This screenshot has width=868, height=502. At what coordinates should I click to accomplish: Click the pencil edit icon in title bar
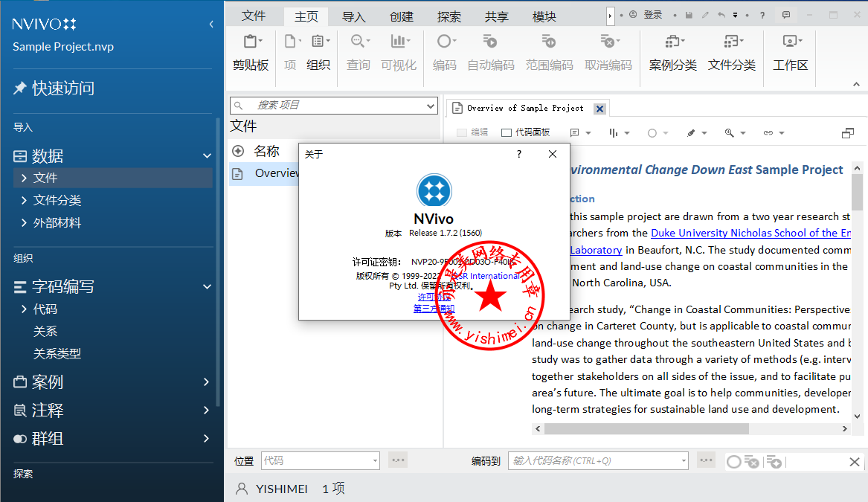tap(704, 15)
